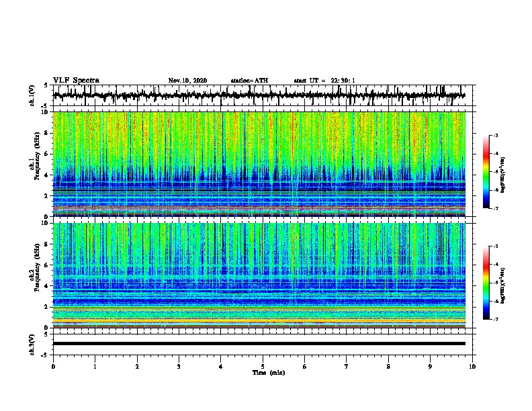Click time axis tick label "10"
Image resolution: width=532 pixels, height=411 pixels.
[x=472, y=367]
